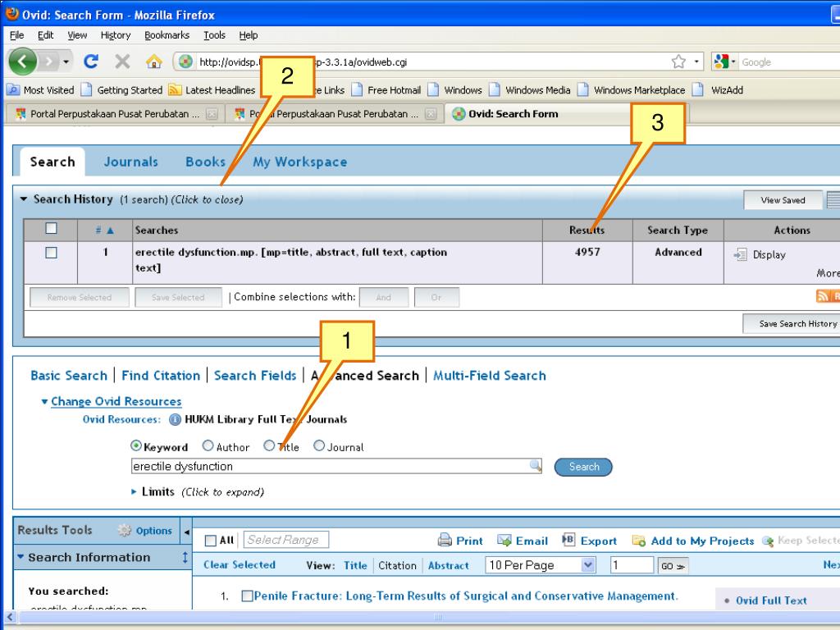Switch to the Journals tab
This screenshot has height=630, width=840.
[130, 162]
